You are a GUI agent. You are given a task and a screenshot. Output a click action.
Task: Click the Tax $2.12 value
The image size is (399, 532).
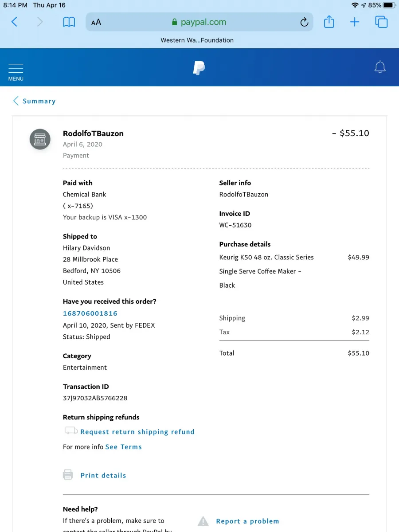tap(360, 332)
